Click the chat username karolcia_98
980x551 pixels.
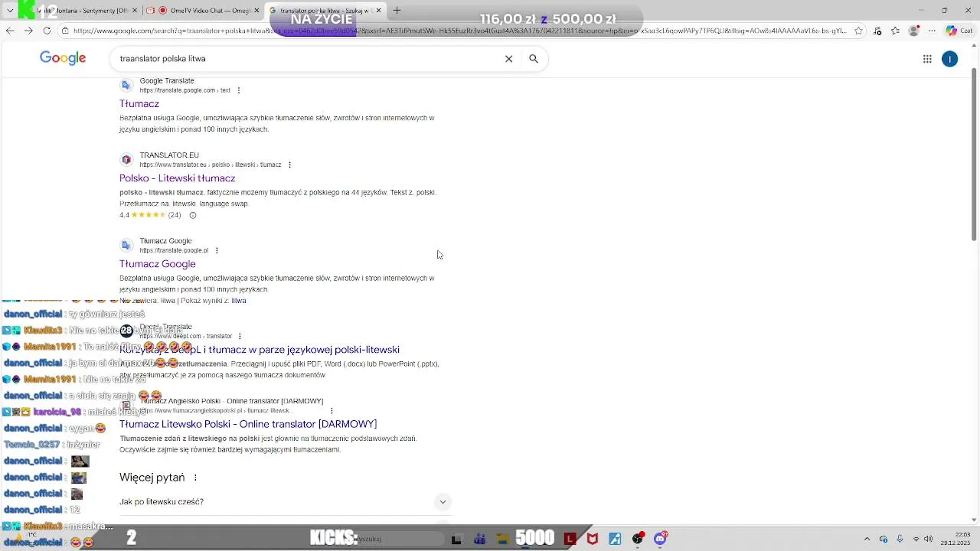coord(57,412)
